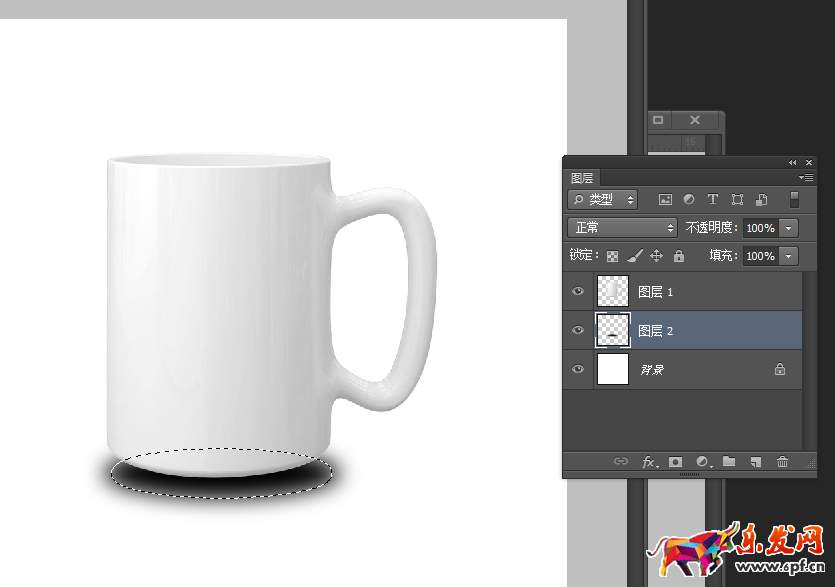The image size is (835, 587).
Task: Hide 图层 2 with its eye icon
Action: [578, 331]
